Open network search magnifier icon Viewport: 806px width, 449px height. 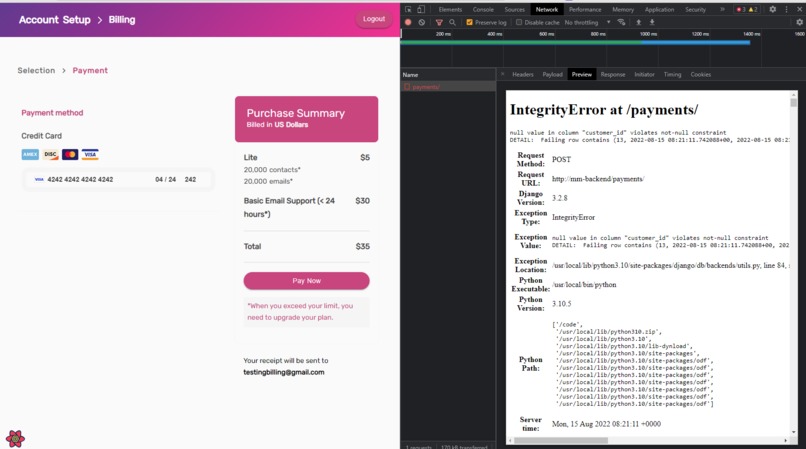pyautogui.click(x=452, y=23)
